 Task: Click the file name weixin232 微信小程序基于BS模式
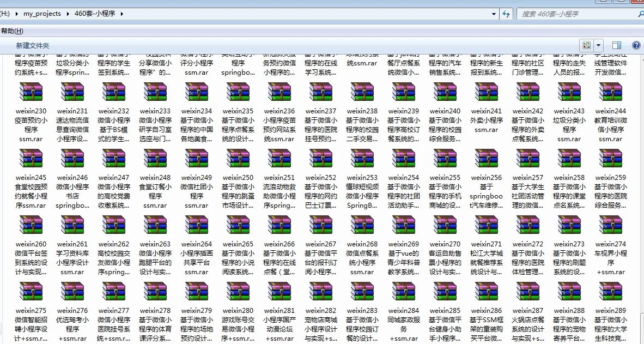[x=114, y=125]
